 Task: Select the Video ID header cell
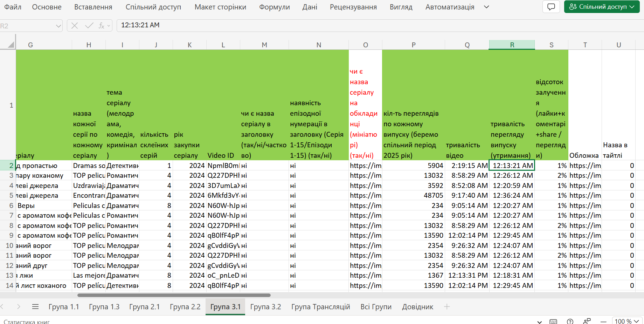coord(223,105)
